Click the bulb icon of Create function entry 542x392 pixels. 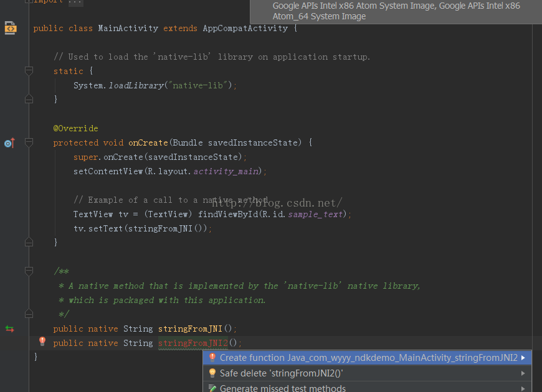click(x=212, y=357)
